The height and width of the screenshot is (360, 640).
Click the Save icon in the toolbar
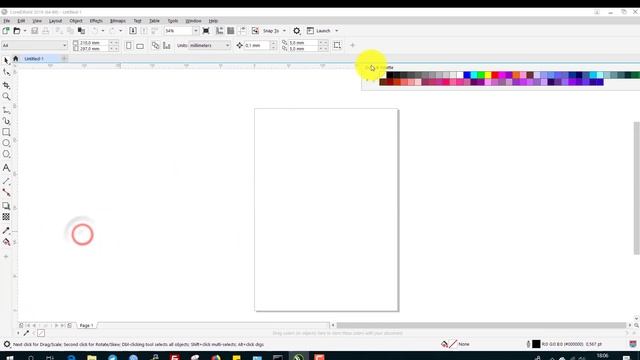35,31
